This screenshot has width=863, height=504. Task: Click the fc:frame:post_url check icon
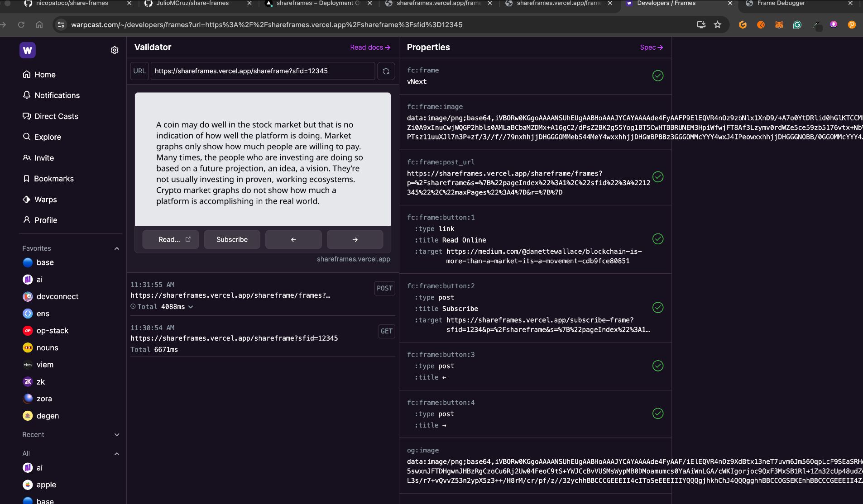[x=658, y=177]
